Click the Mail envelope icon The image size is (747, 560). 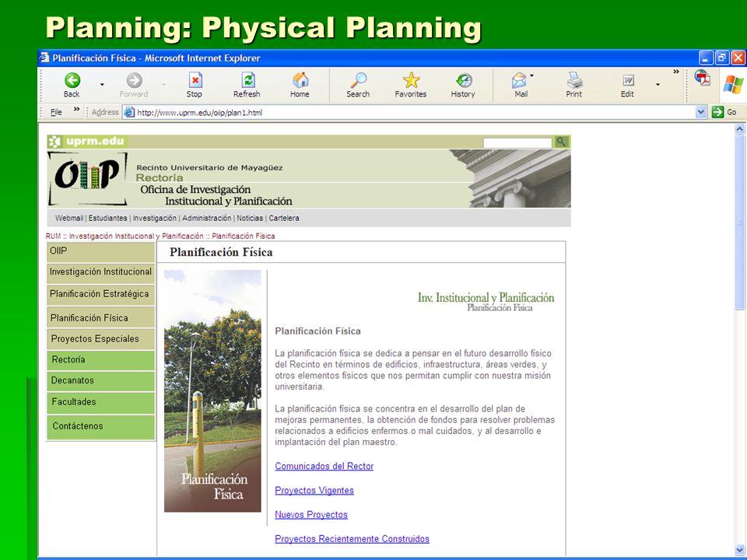pos(519,80)
